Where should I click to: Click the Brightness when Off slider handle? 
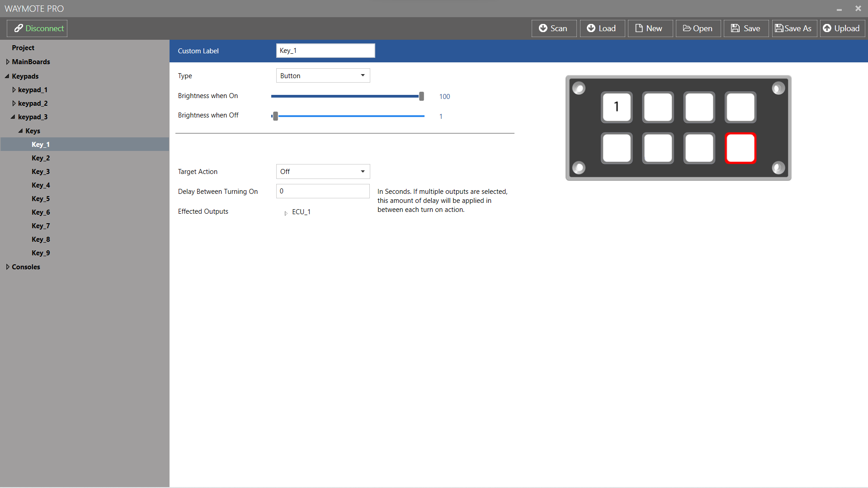275,116
